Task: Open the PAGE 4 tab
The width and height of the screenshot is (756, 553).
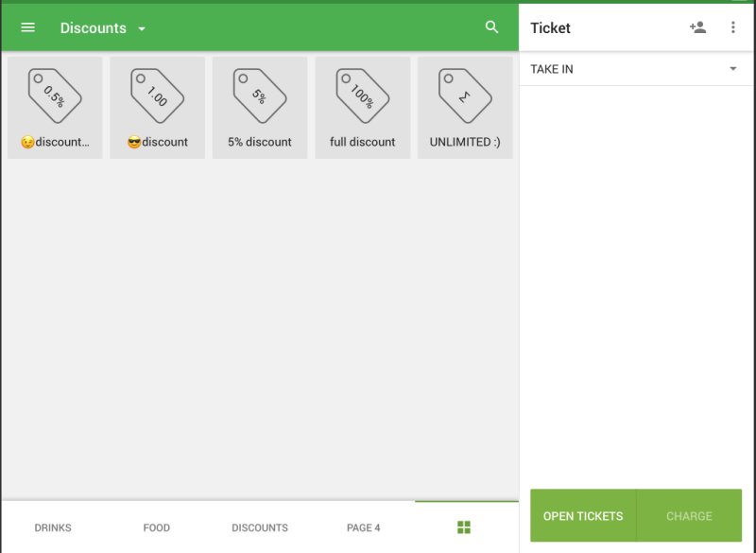Action: [x=363, y=527]
